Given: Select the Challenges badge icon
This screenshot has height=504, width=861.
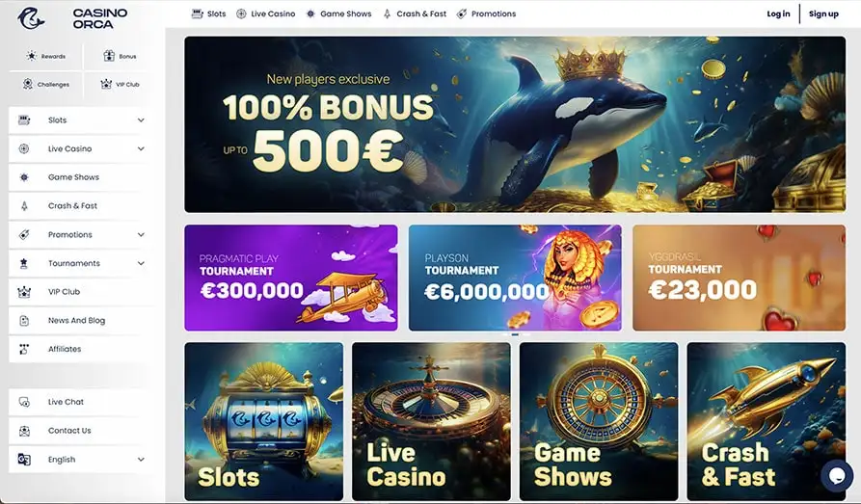Looking at the screenshot, I should [27, 84].
